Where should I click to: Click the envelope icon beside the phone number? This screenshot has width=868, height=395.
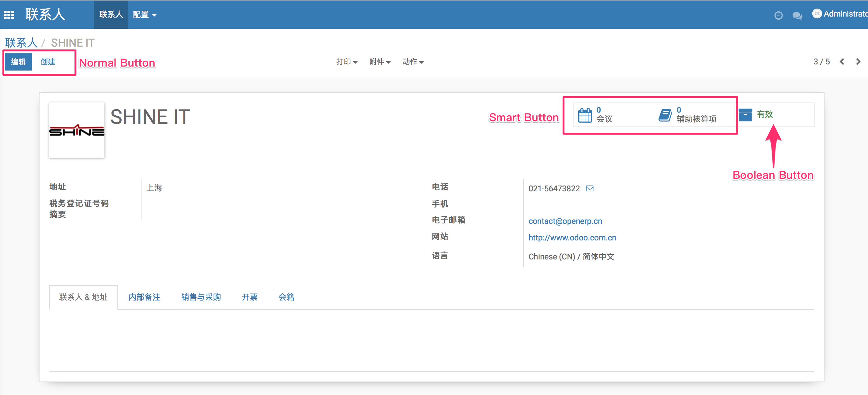(x=590, y=189)
